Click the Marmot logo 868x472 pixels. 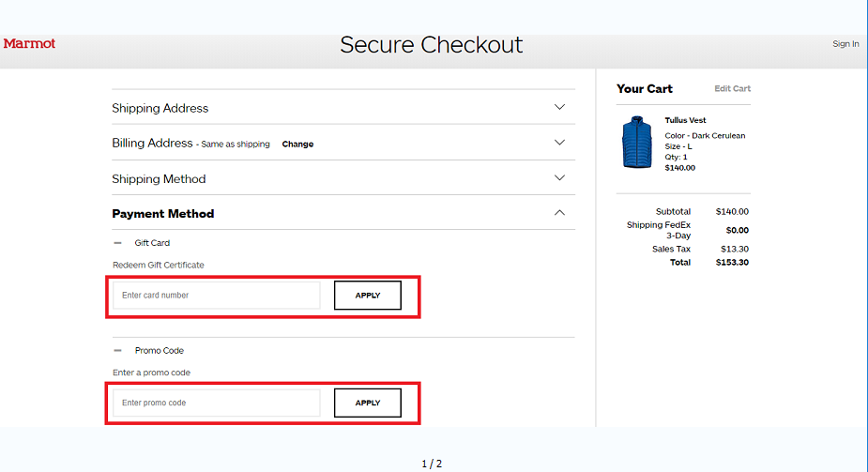(29, 43)
